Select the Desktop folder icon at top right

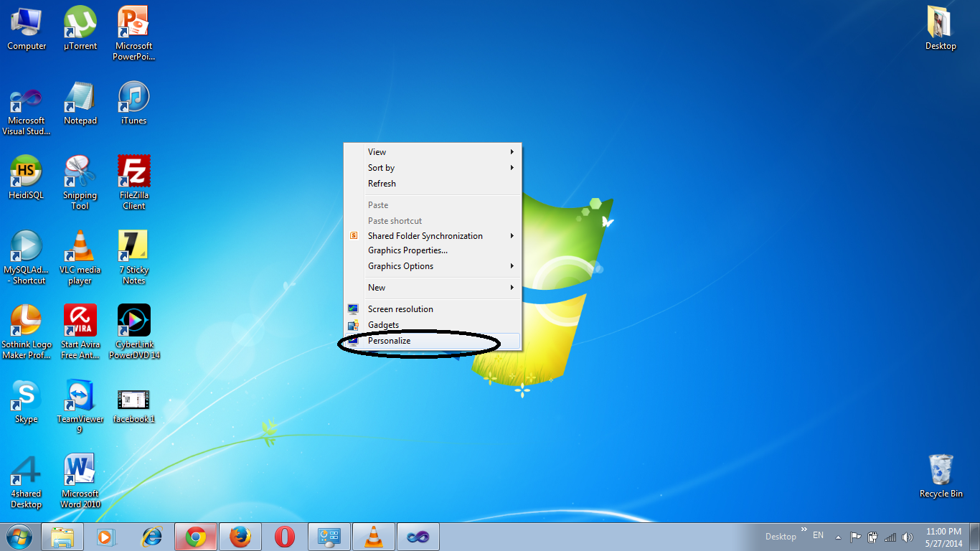click(941, 29)
